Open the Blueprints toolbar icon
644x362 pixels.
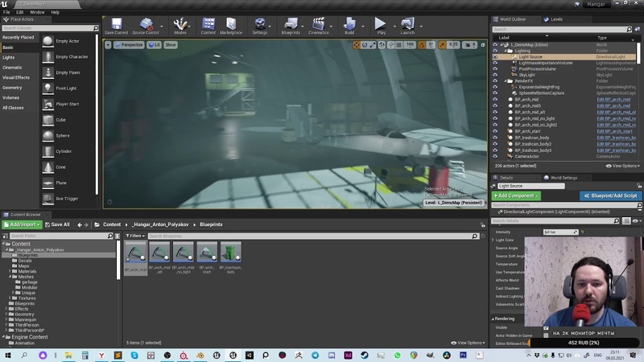tap(291, 26)
